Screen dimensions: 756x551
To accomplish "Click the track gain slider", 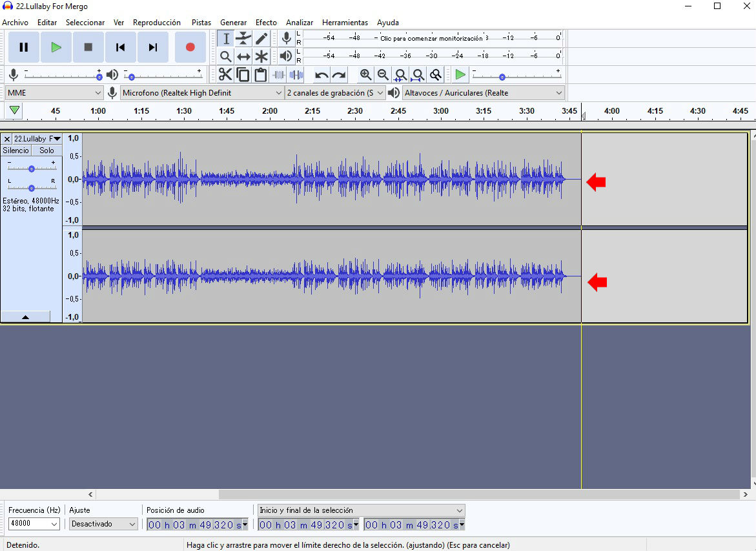I will [31, 169].
